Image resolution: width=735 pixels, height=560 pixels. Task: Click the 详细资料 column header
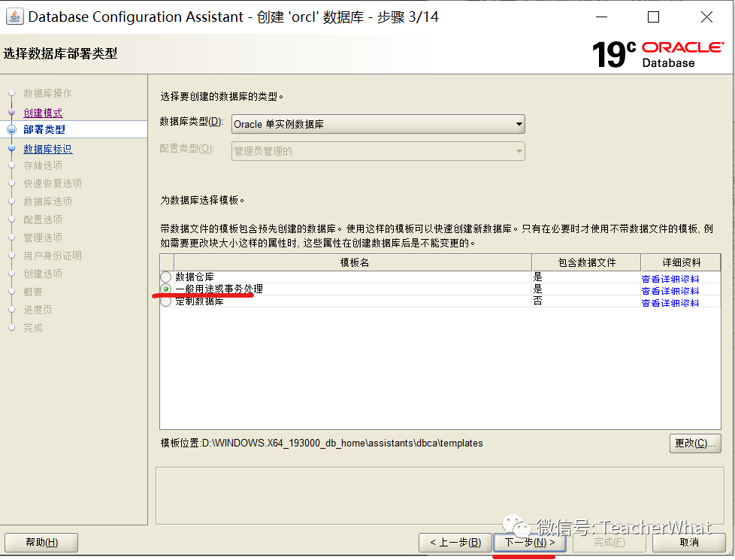pos(681,262)
